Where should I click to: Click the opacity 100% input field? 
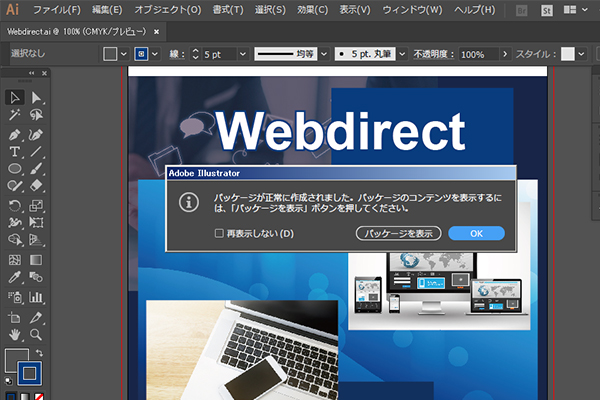click(x=478, y=54)
